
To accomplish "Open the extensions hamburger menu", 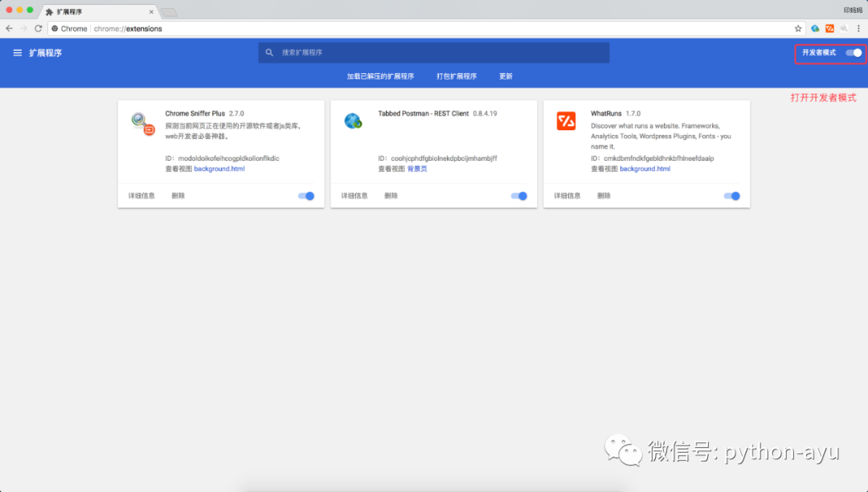I will (17, 52).
